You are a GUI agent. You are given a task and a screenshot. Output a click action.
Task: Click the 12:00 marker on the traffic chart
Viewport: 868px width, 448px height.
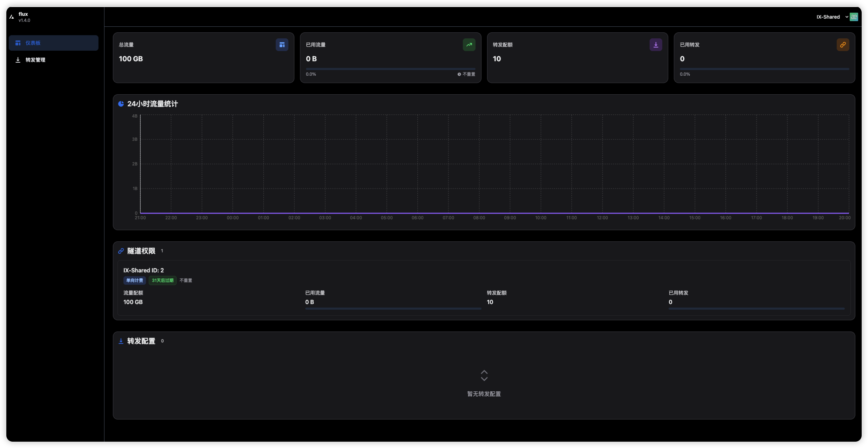[x=602, y=218]
